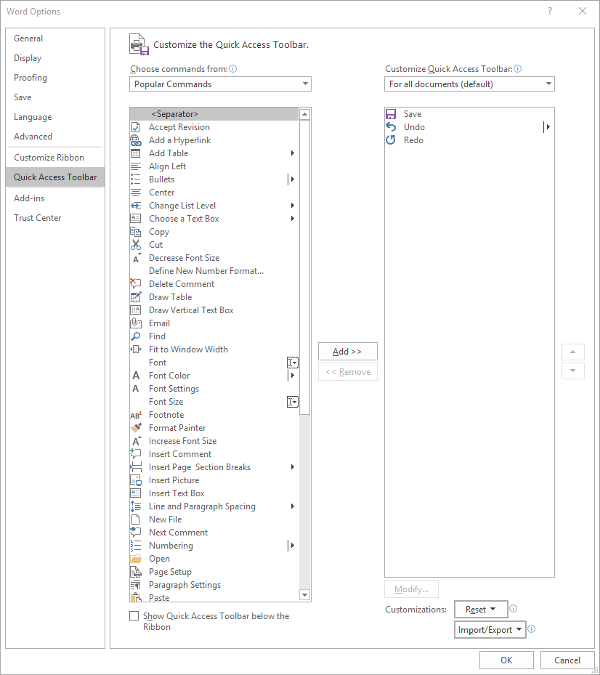The width and height of the screenshot is (600, 675).
Task: Click the Format Painter brush icon
Action: (x=136, y=428)
